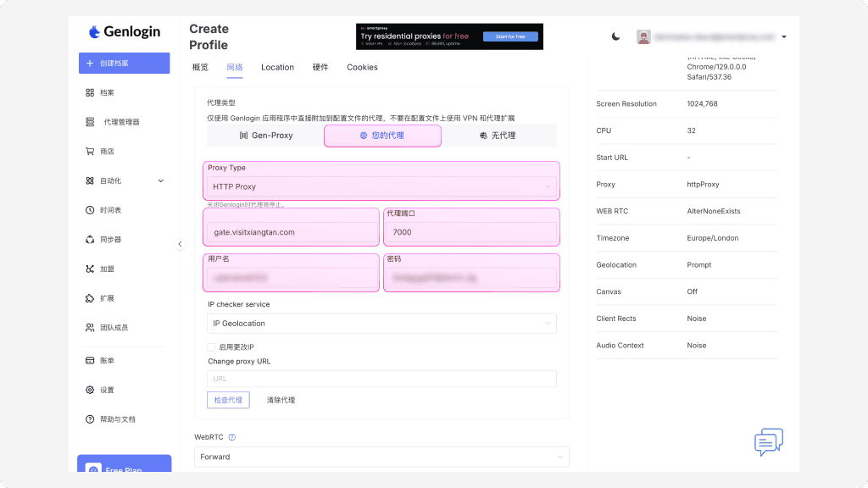Click the store (商店) cart icon
The width and height of the screenshot is (868, 488).
point(90,152)
